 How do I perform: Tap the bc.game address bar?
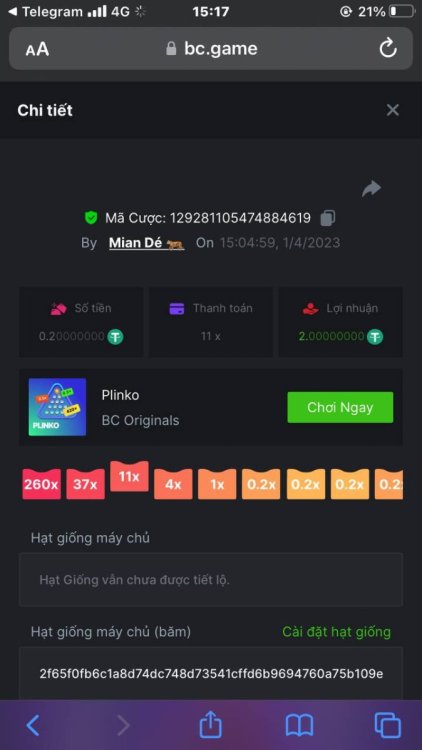pyautogui.click(x=211, y=48)
